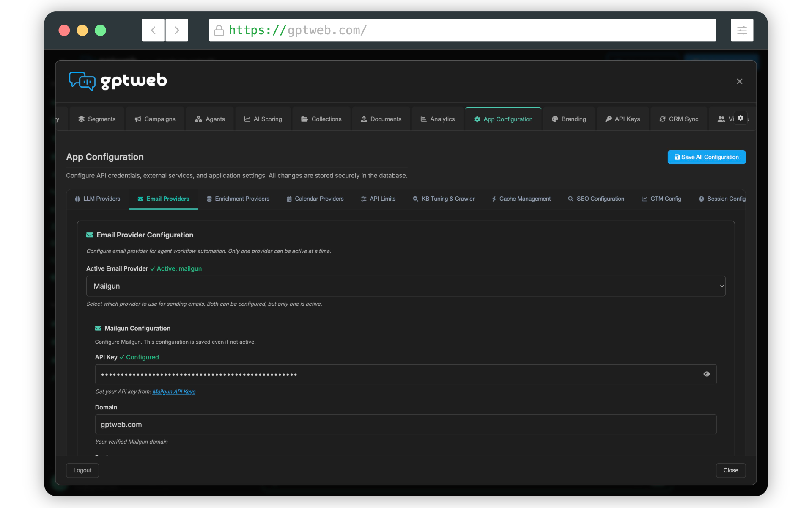Click the Documents upload icon

point(364,119)
